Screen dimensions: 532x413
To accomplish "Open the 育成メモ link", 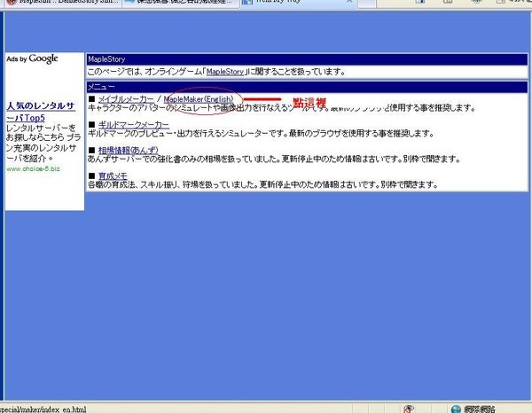I will 113,175.
